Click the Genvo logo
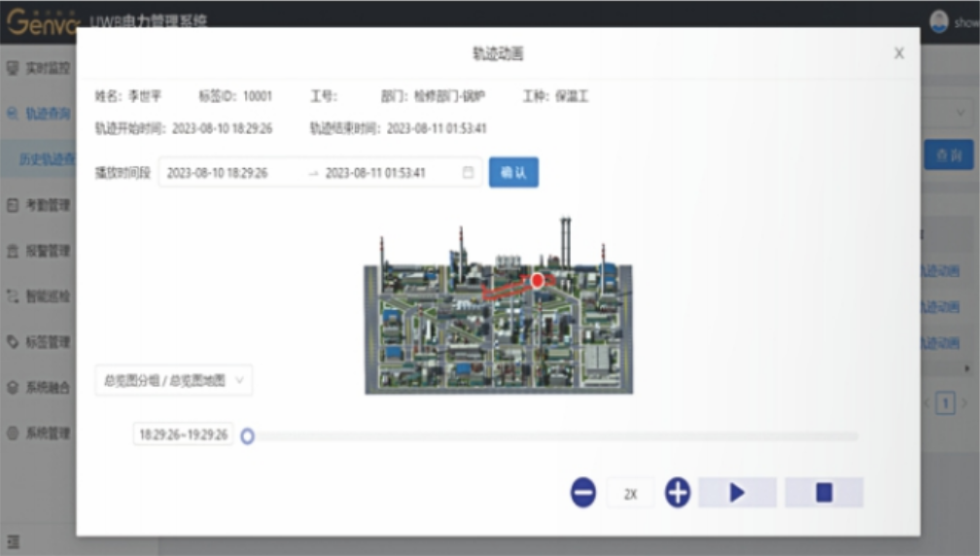The width and height of the screenshot is (980, 556). pyautogui.click(x=43, y=22)
